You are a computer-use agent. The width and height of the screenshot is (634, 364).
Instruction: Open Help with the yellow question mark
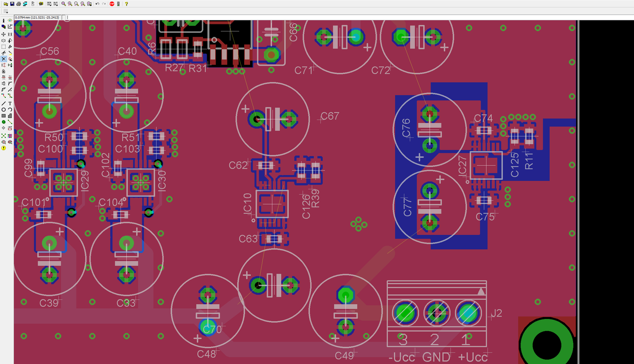click(x=126, y=4)
